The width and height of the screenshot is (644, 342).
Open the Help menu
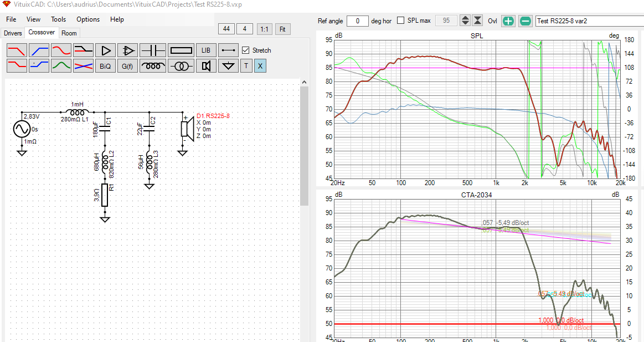[x=117, y=19]
